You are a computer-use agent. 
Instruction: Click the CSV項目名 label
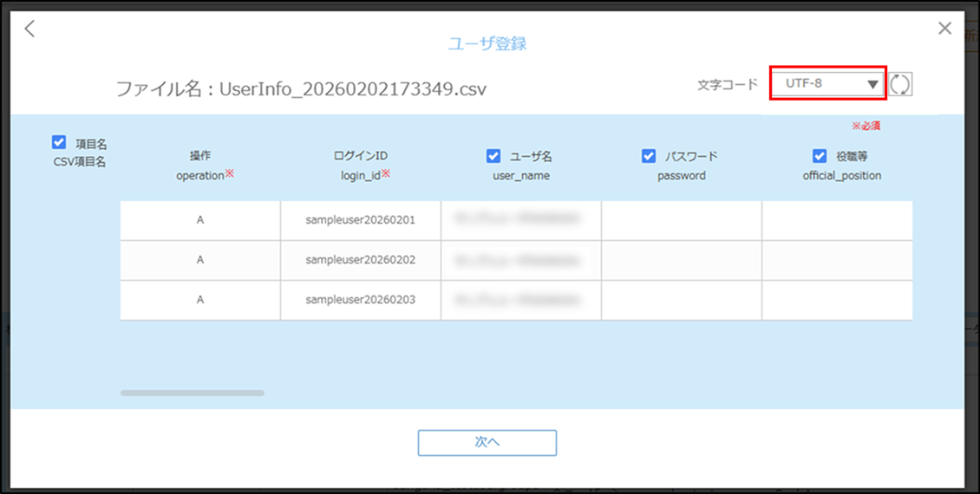pos(80,162)
